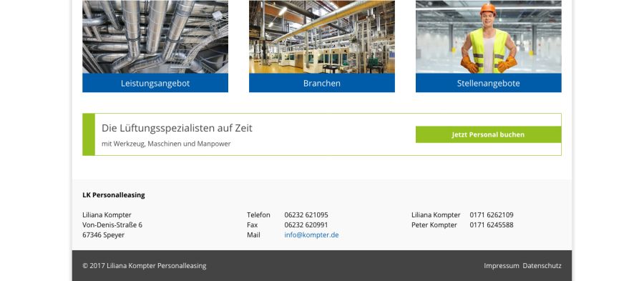
Task: Click mobile number 0171 6245588
Action: tap(492, 225)
